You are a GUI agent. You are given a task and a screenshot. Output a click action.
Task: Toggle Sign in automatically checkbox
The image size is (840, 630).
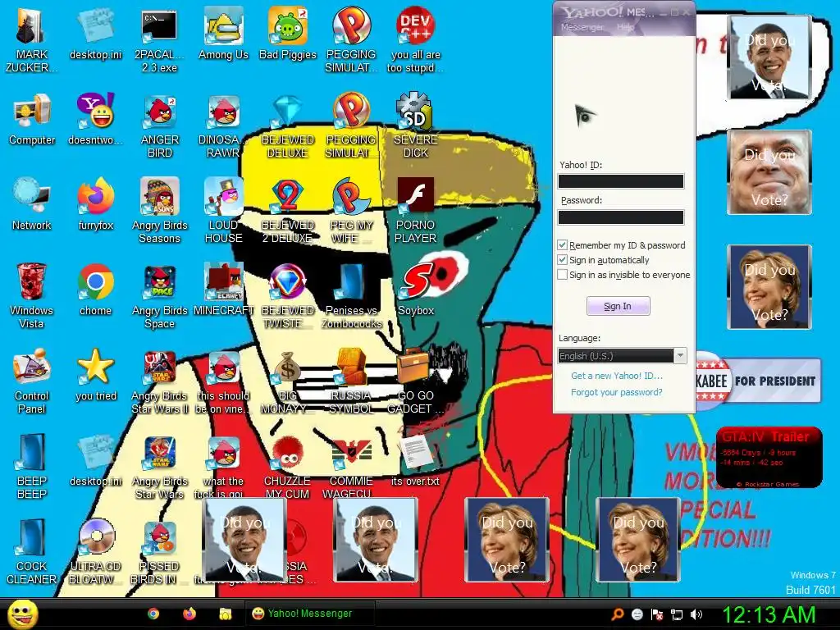[562, 260]
